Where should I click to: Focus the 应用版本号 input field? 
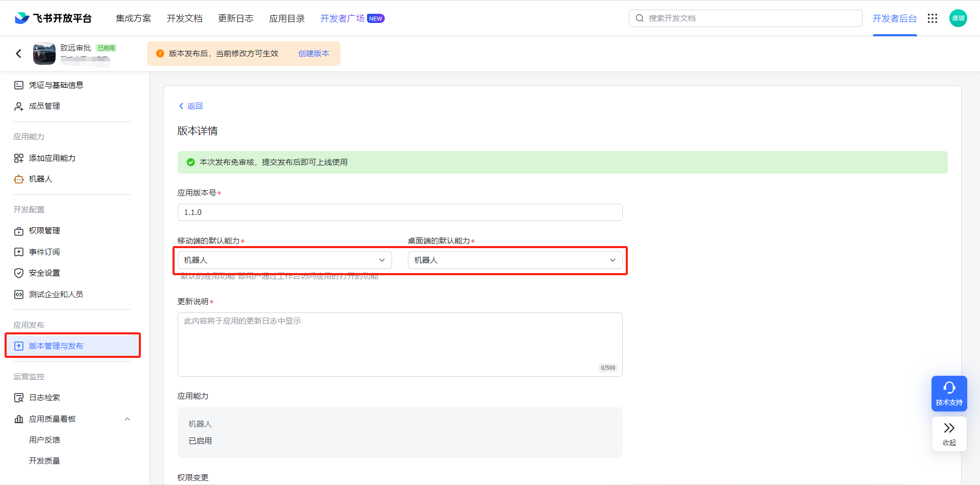tap(400, 212)
